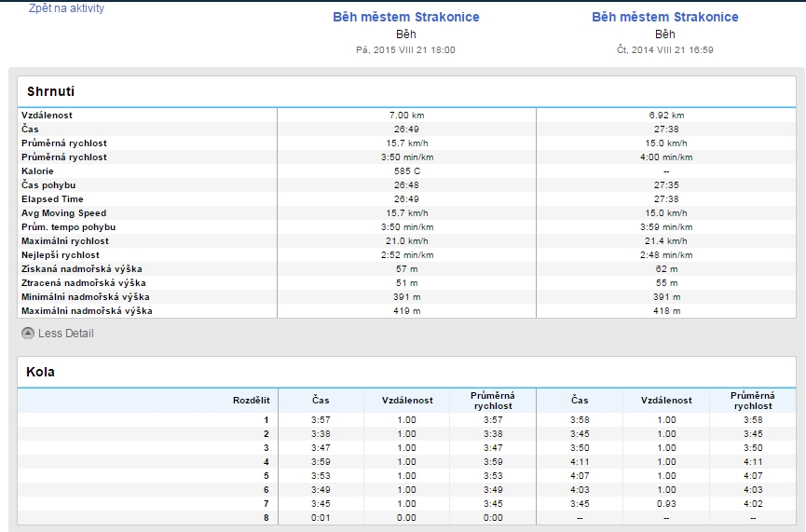Click the Kalorie row label
The image size is (806, 532).
click(x=37, y=171)
